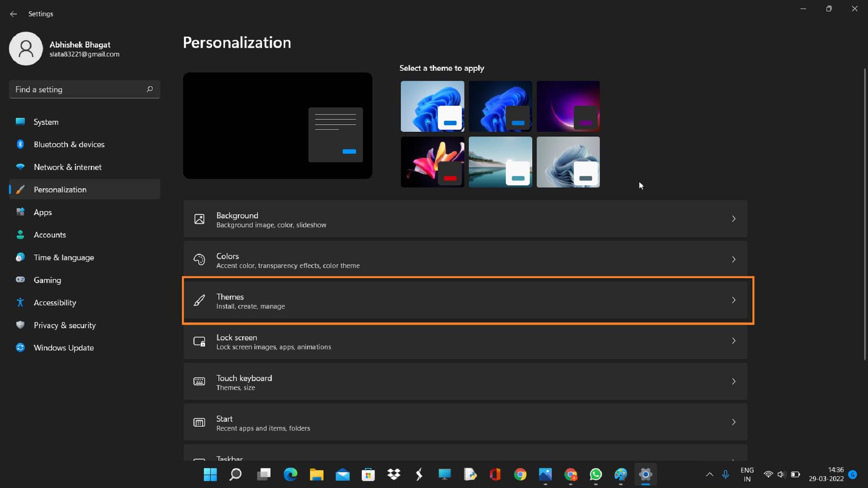Click the search magnifier in Find a setting
Screen dimensions: 868x488
150,89
